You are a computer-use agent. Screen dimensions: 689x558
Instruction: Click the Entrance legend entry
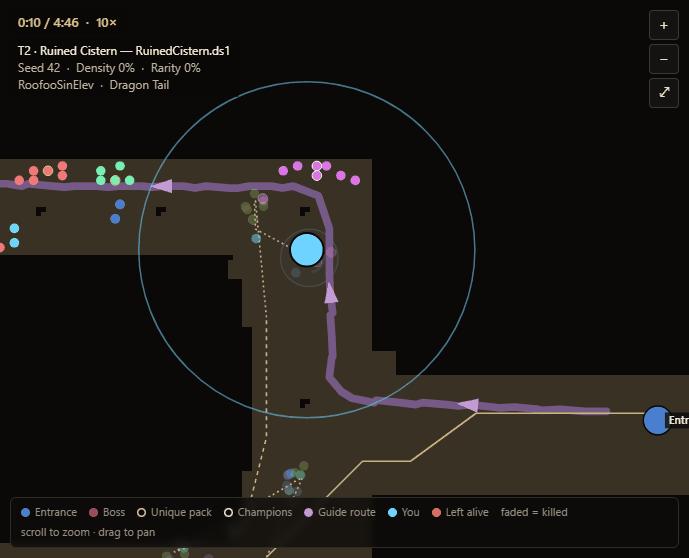[49, 512]
